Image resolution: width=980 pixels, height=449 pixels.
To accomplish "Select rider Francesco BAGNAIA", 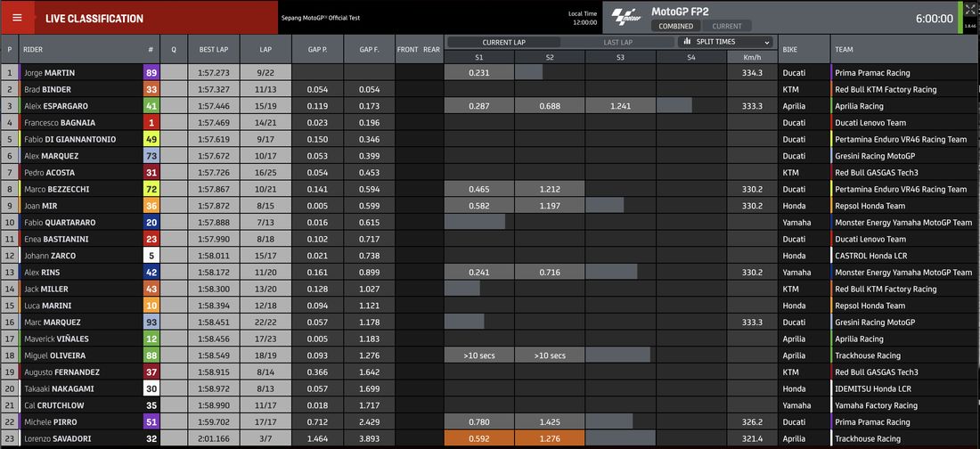I will pos(60,123).
